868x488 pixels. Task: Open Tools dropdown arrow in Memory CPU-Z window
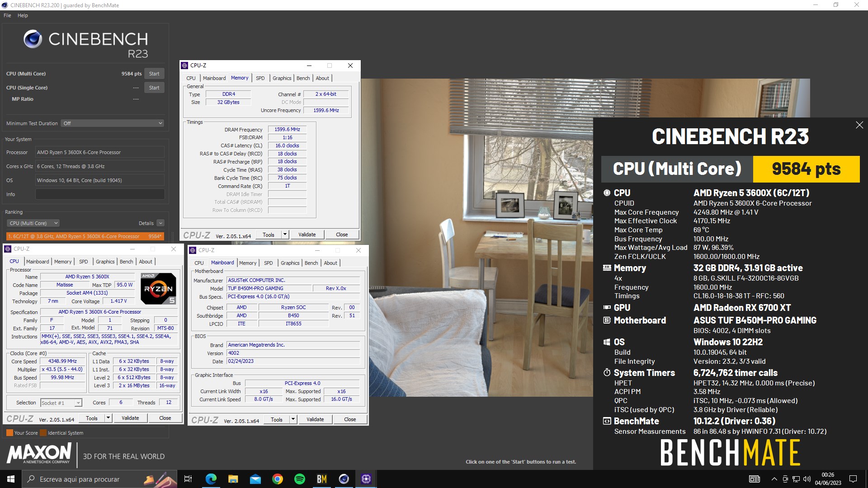click(x=285, y=235)
